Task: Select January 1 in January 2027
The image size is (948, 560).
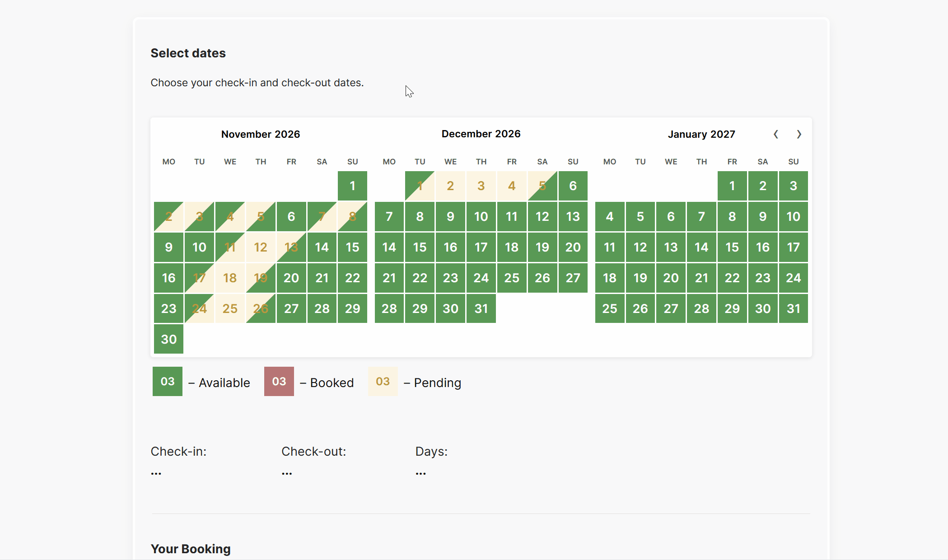Action: 732,186
